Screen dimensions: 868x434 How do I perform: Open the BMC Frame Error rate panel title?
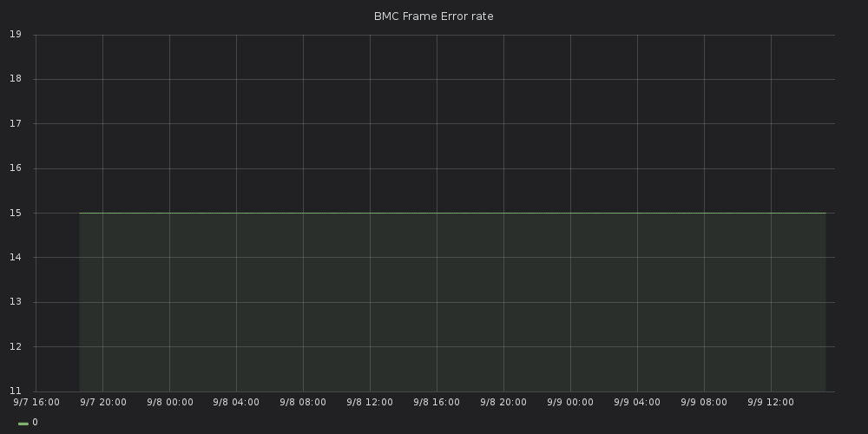433,16
